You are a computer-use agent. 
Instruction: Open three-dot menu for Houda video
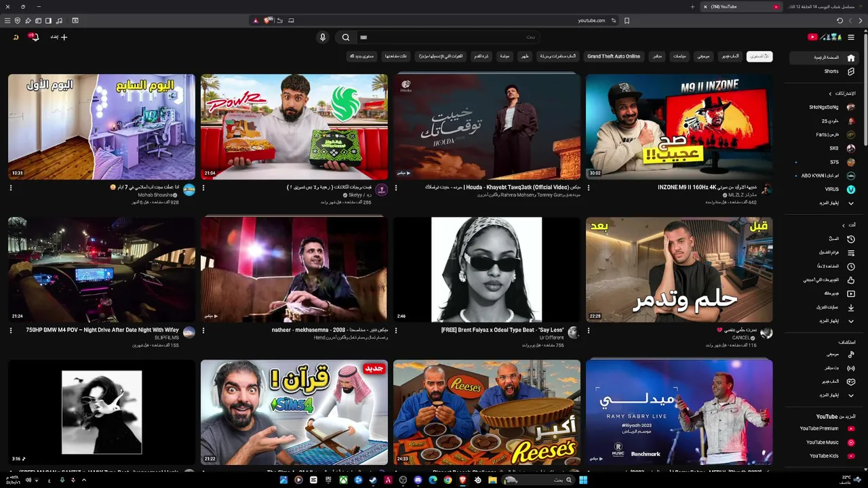(x=396, y=188)
